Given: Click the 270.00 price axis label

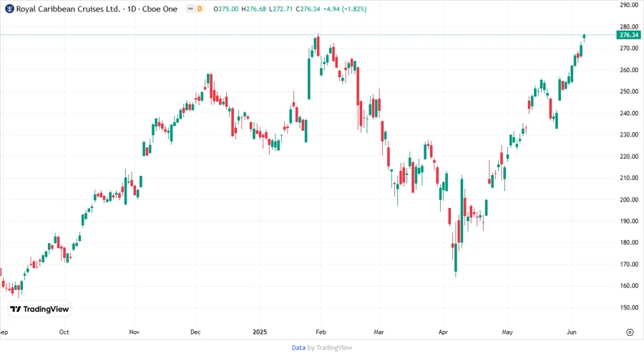Looking at the screenshot, I should pos(629,48).
